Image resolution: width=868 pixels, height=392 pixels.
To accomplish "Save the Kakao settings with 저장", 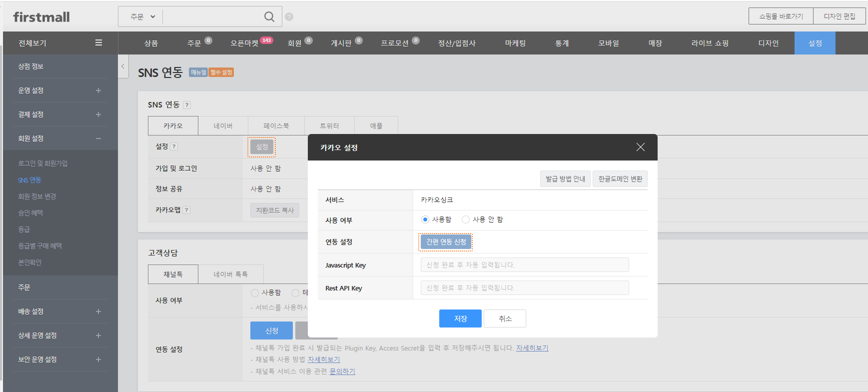I will point(460,318).
